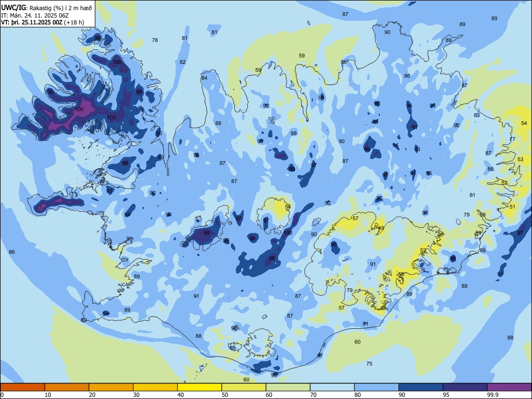Click the 70–80 light blue legend swatch
Viewport: 532px width, 399px height.
click(x=332, y=387)
